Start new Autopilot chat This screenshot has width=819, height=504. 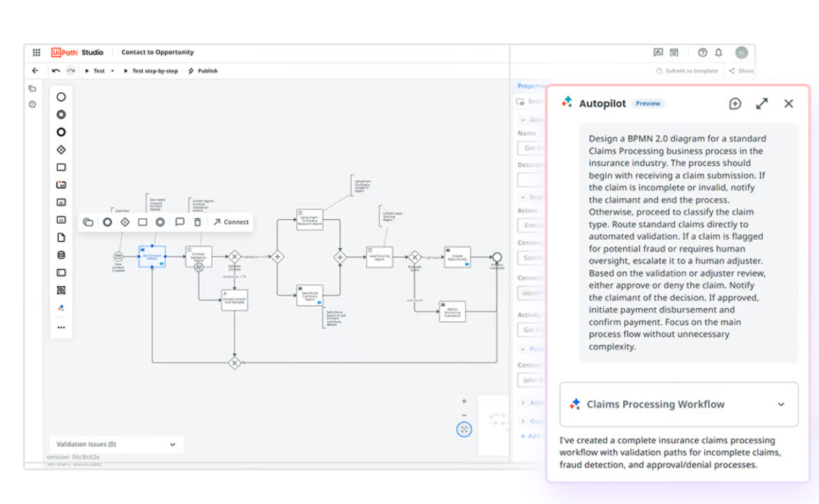(735, 103)
